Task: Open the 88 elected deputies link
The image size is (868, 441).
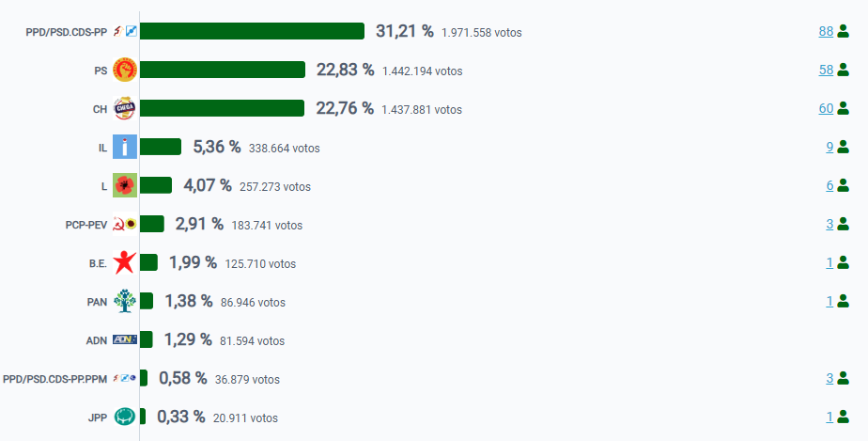Action: (826, 31)
